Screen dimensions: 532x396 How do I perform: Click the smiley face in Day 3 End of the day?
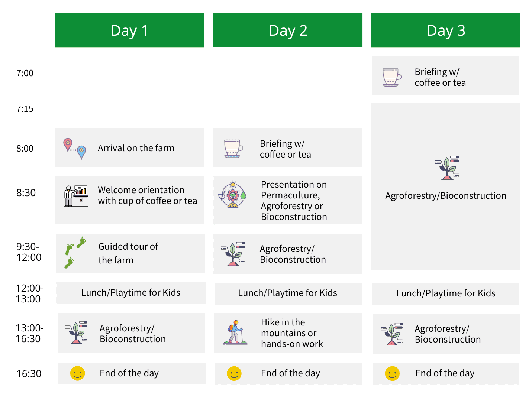coord(392,373)
